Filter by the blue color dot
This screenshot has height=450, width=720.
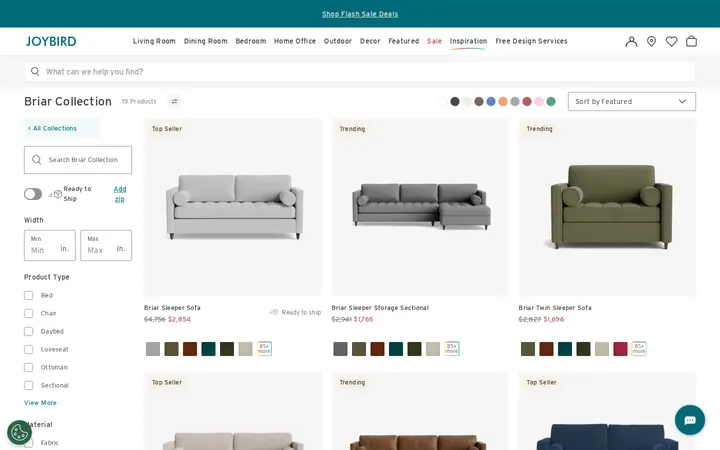[x=491, y=101]
